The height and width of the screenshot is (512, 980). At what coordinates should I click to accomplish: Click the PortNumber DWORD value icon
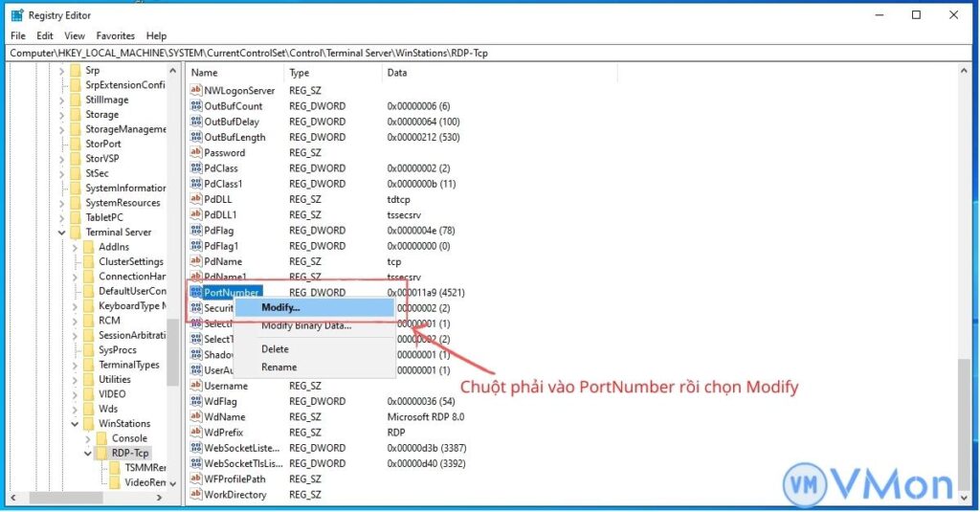coord(196,292)
